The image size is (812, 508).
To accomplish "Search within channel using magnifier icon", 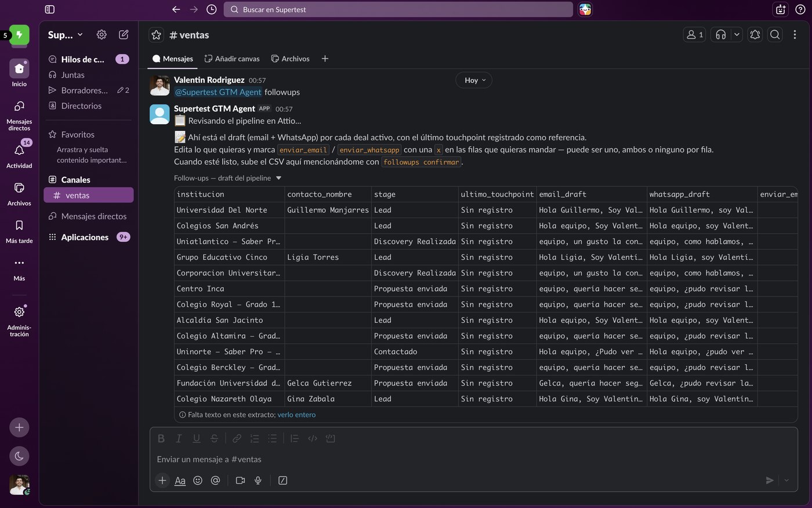I will tap(775, 35).
